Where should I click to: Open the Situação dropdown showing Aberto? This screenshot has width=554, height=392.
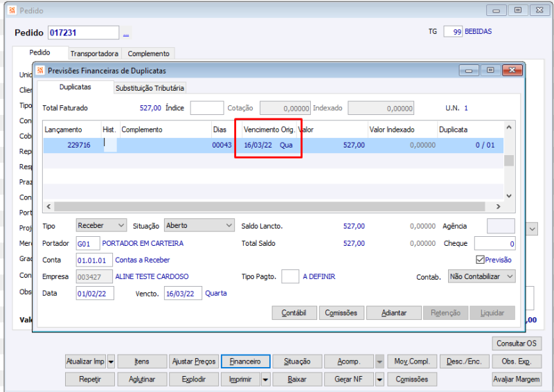[x=199, y=225]
